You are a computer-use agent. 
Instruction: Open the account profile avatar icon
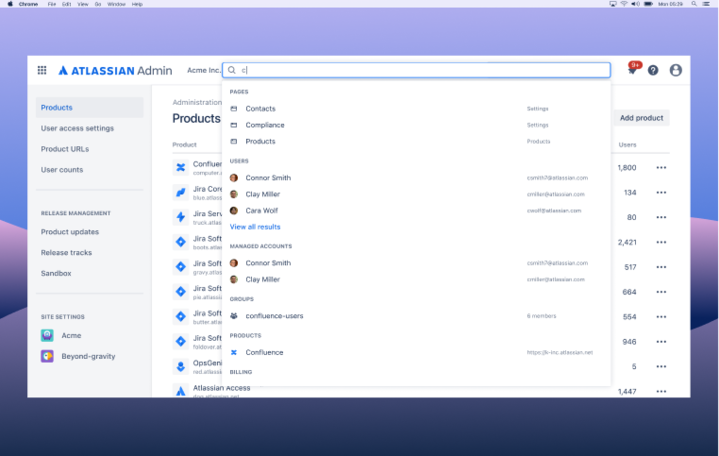tap(675, 70)
